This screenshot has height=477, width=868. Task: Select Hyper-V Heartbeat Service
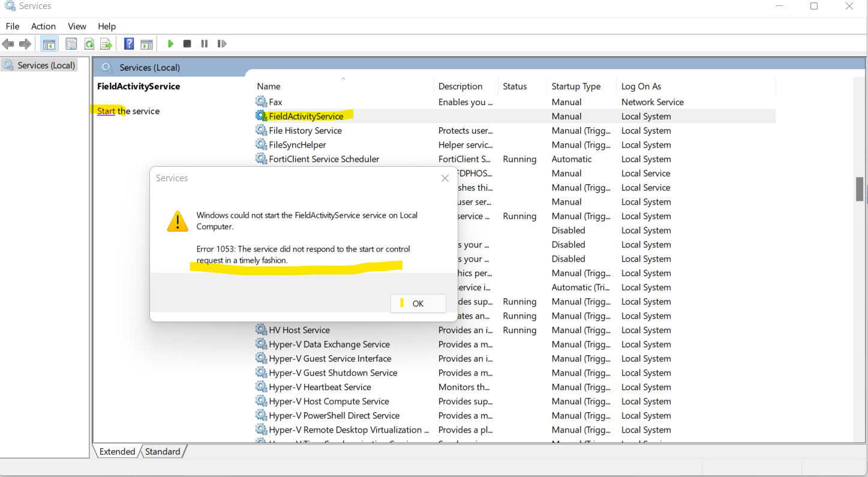pos(515,387)
